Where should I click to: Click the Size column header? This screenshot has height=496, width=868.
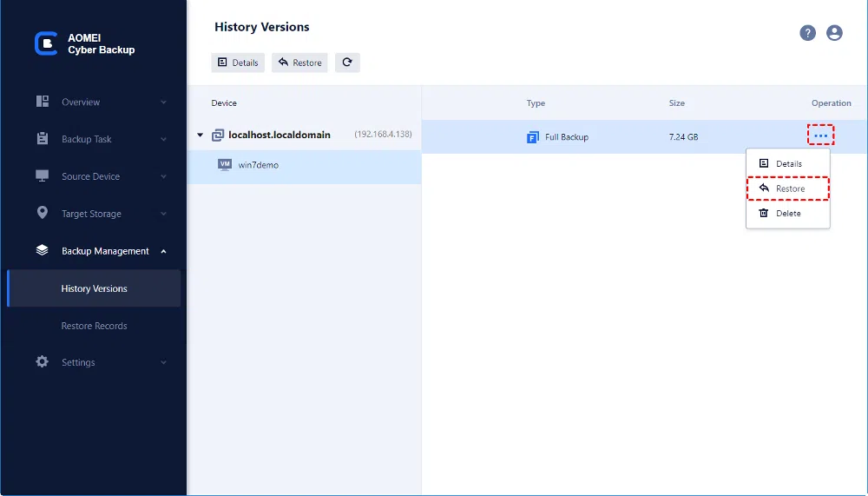tap(676, 103)
